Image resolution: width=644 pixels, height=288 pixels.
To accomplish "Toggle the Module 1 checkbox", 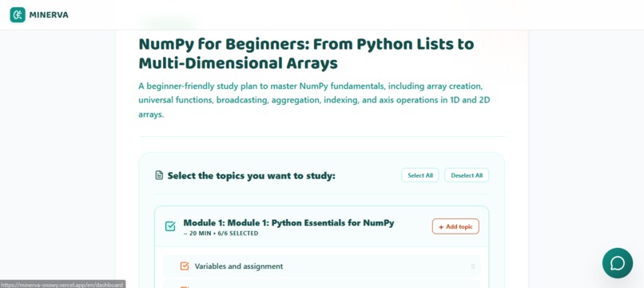I will (x=170, y=226).
